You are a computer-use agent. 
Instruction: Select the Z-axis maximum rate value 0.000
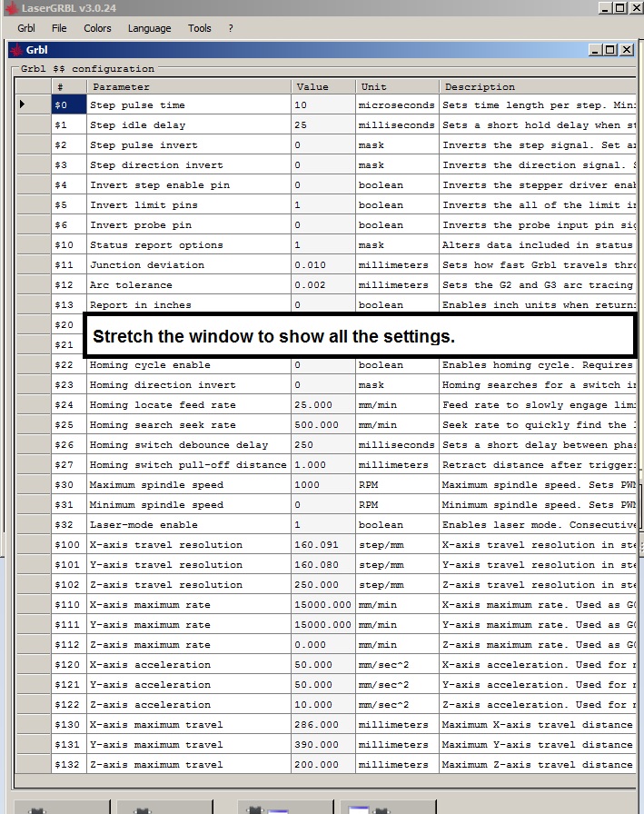(323, 645)
